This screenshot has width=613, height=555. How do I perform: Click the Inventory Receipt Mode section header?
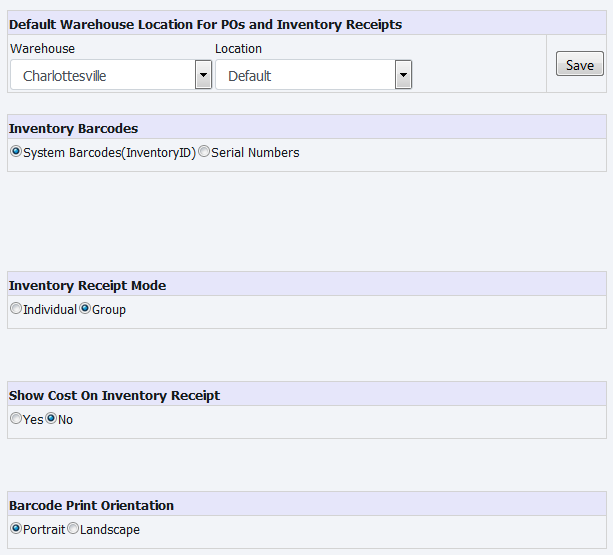click(87, 286)
